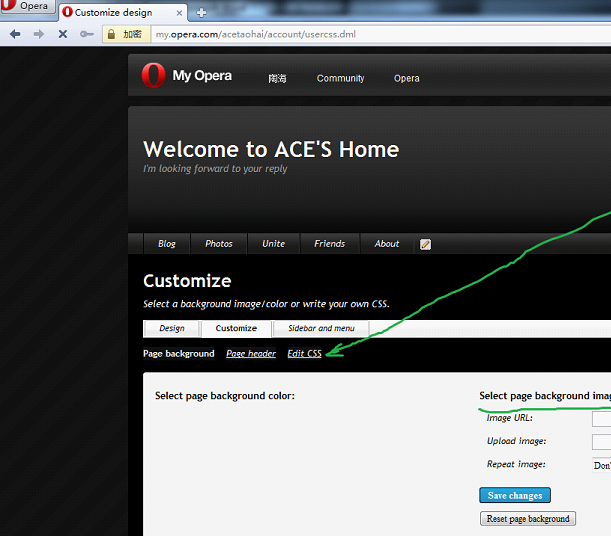
Task: Click the My Opera logo
Action: pos(187,75)
